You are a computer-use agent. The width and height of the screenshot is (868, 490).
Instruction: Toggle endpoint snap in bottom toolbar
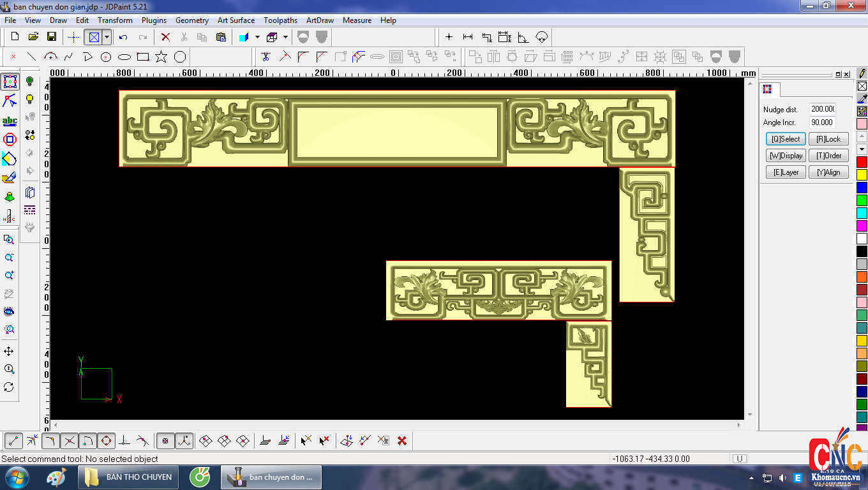tap(13, 440)
